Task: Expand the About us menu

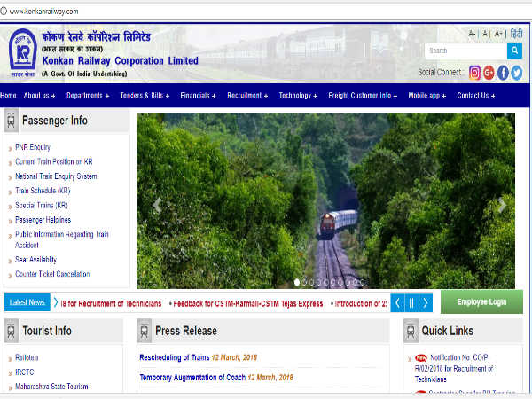Action: pos(39,96)
